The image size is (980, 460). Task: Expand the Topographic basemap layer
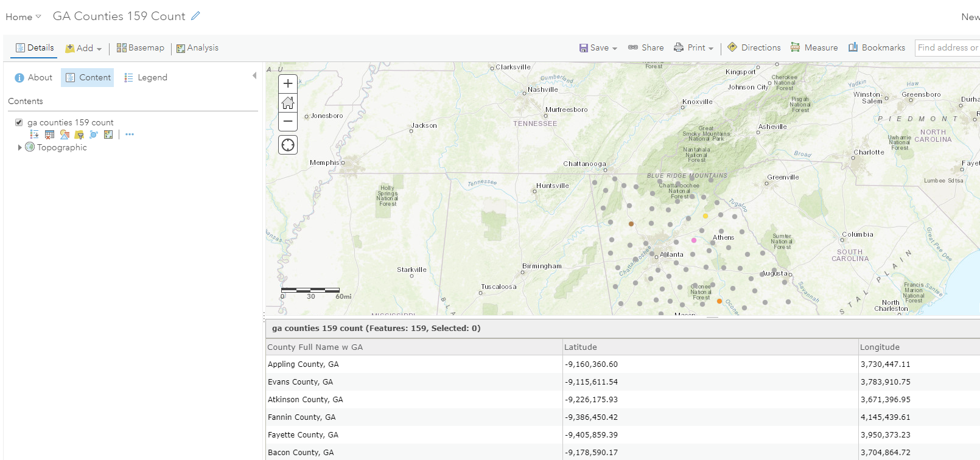[x=19, y=147]
